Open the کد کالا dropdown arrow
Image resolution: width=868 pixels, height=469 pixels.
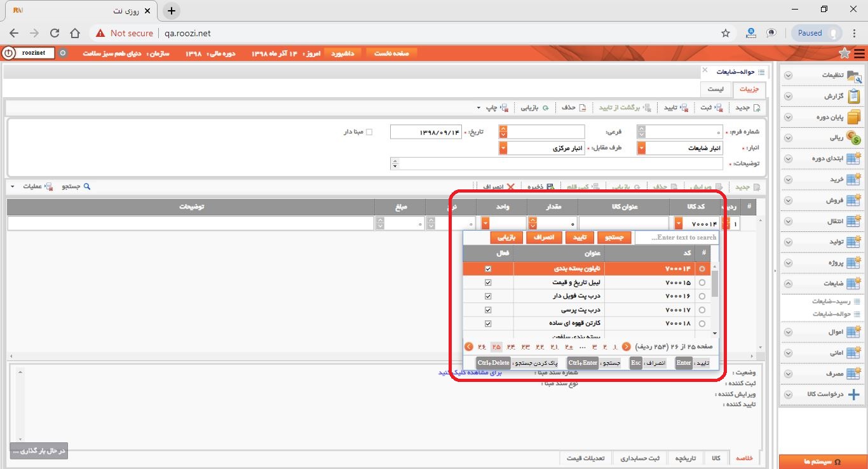click(x=679, y=224)
